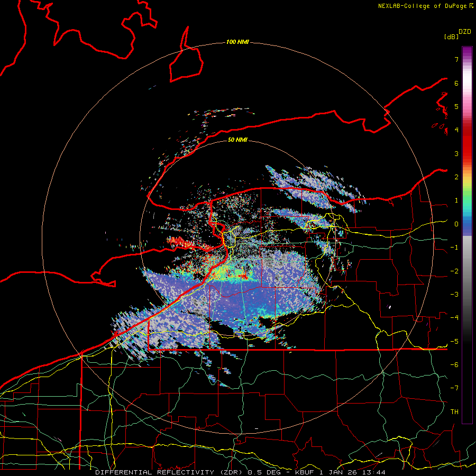Click the DZD legend title
The width and height of the screenshot is (476, 476).
coord(465,32)
